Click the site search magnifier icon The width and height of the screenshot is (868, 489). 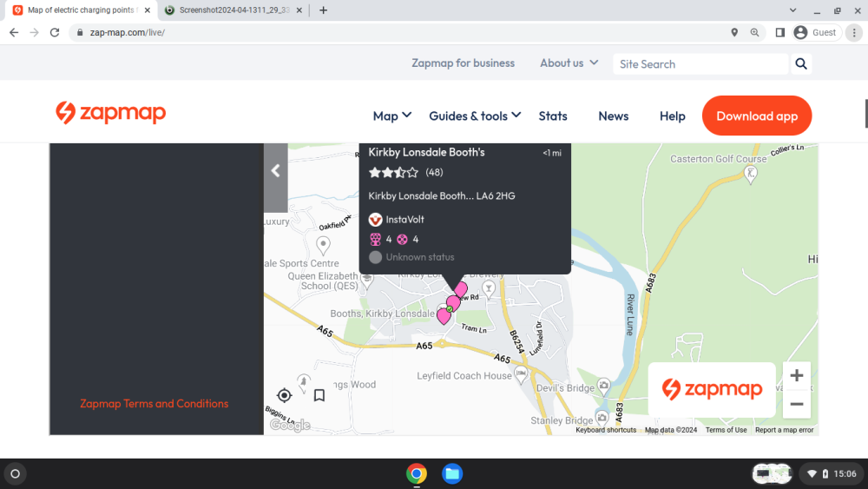801,64
